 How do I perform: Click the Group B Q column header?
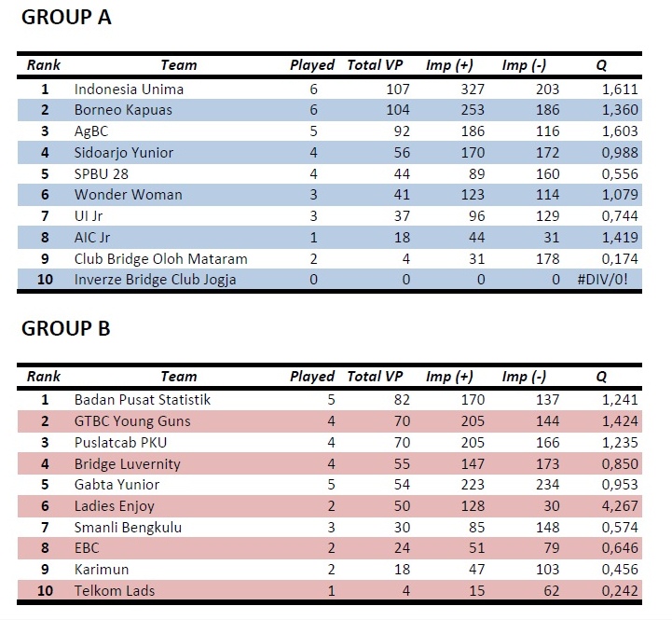602,377
